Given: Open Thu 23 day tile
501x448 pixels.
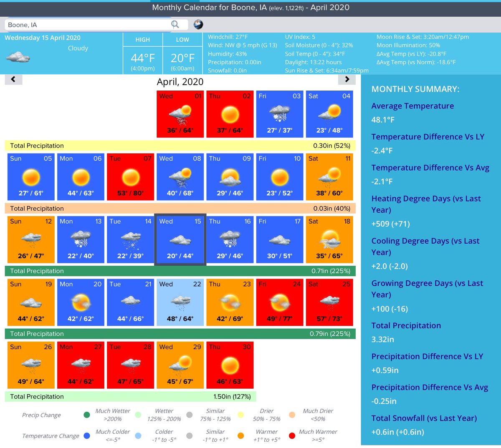Looking at the screenshot, I should coord(230,302).
